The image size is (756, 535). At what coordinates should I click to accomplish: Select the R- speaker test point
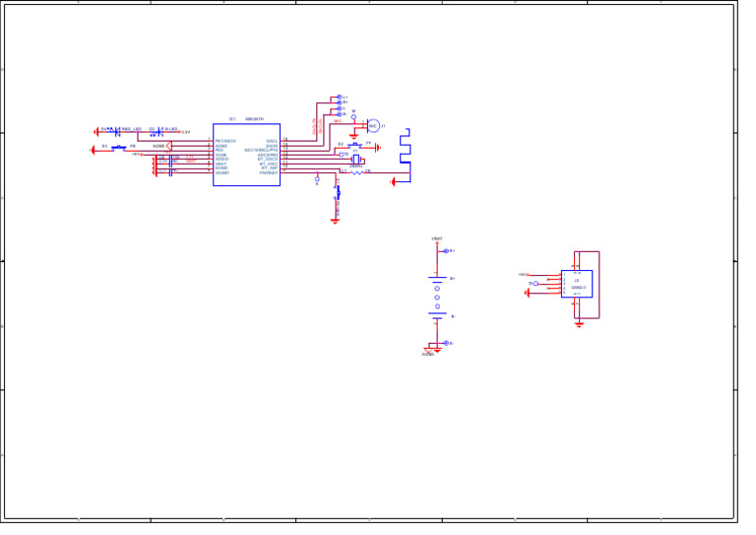tap(340, 114)
